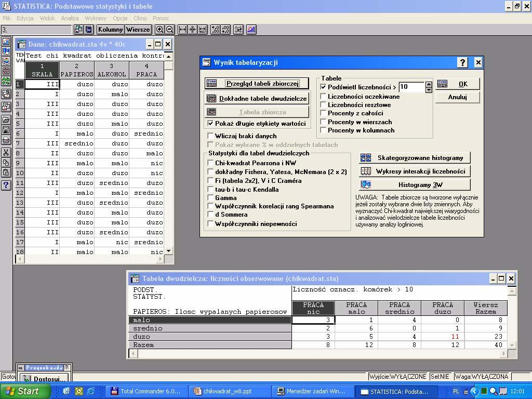The width and height of the screenshot is (532, 399).
Task: Click the zoom out magnifier toolbar icon
Action: tap(170, 30)
